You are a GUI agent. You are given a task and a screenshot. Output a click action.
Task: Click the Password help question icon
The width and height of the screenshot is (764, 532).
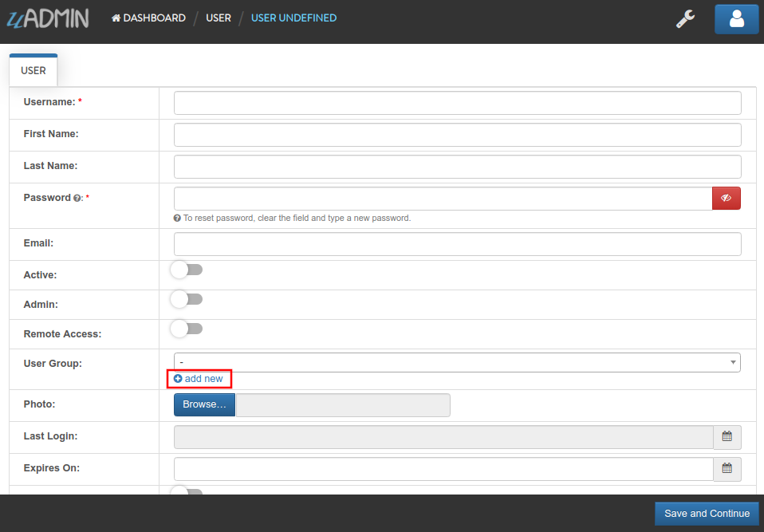click(77, 198)
